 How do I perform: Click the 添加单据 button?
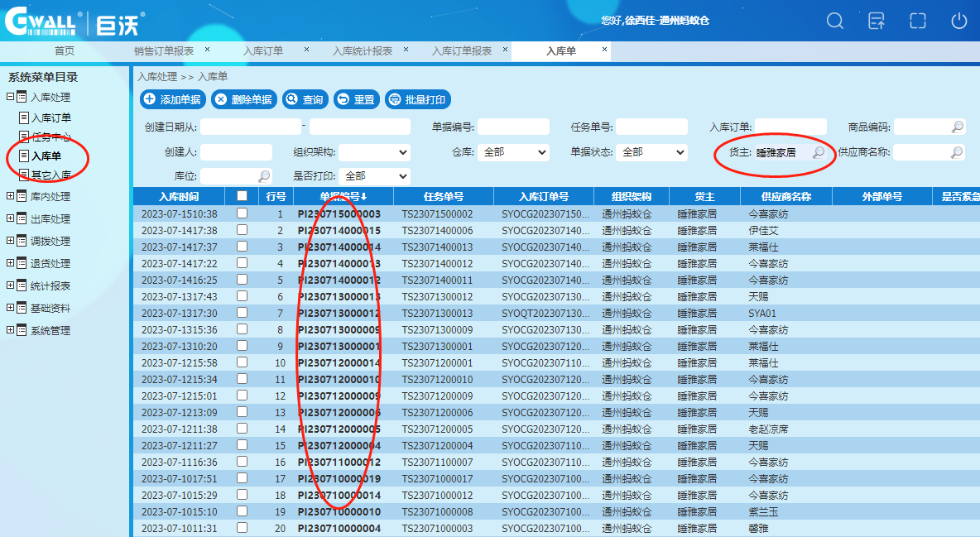click(x=173, y=100)
